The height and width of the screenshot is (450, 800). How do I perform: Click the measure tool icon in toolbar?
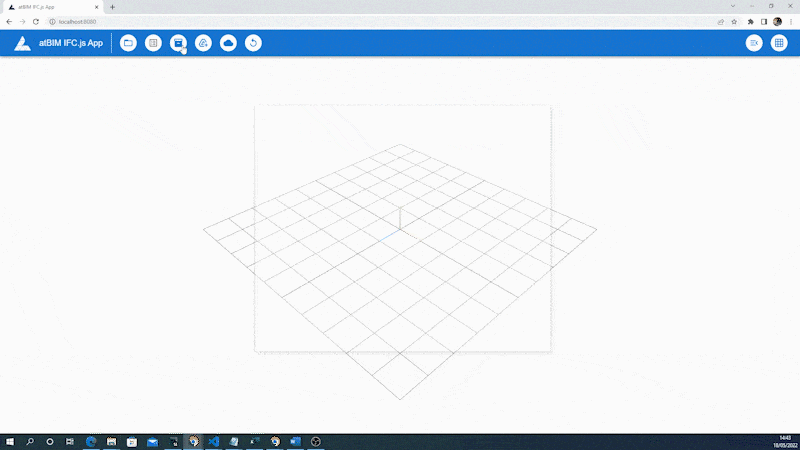click(203, 43)
